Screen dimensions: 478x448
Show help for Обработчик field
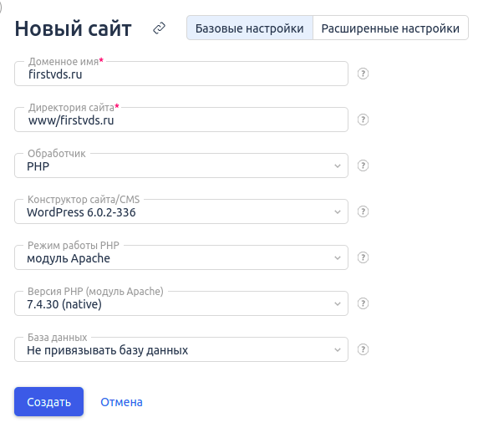[x=363, y=165]
